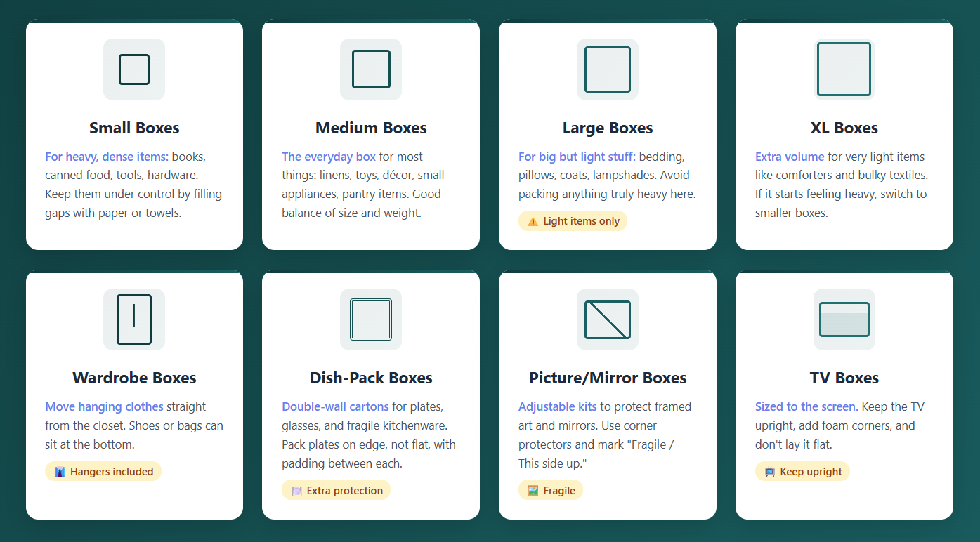Viewport: 980px width, 542px height.
Task: Click "For heavy, dense items" highlighted text
Action: click(106, 157)
